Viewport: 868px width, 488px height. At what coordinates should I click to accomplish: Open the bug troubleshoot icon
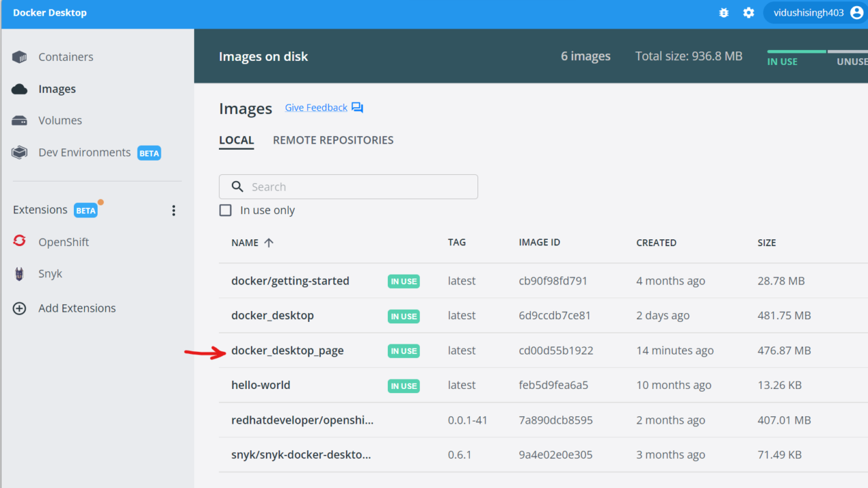pyautogui.click(x=724, y=13)
